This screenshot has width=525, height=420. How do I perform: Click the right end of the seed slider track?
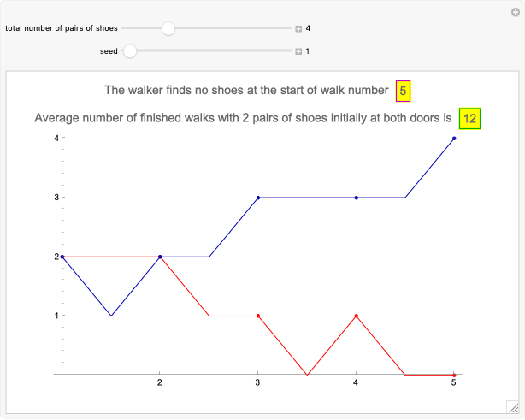pyautogui.click(x=289, y=51)
